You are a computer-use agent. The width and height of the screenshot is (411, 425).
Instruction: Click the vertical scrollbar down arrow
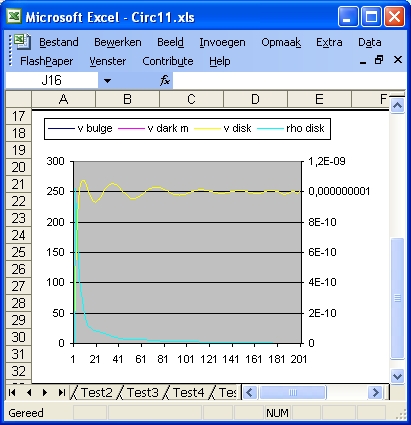pos(397,376)
